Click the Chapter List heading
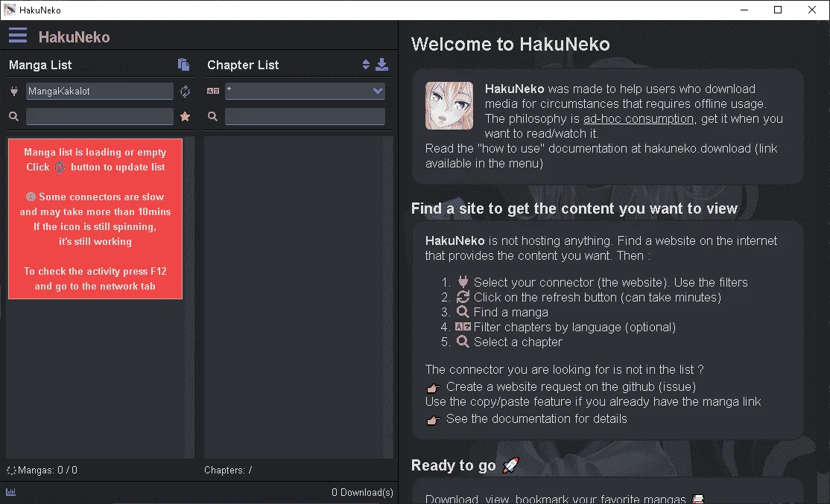This screenshot has height=504, width=830. tap(243, 65)
